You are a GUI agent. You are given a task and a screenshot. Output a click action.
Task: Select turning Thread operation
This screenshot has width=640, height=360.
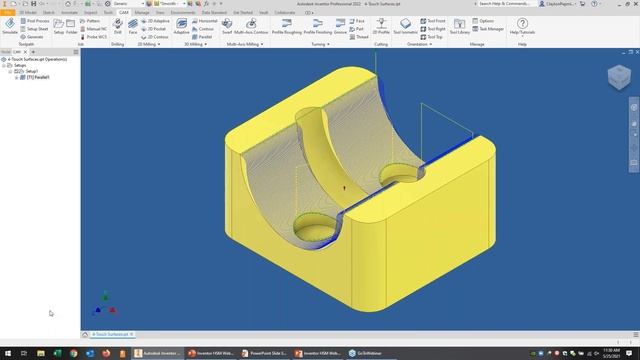tap(359, 37)
